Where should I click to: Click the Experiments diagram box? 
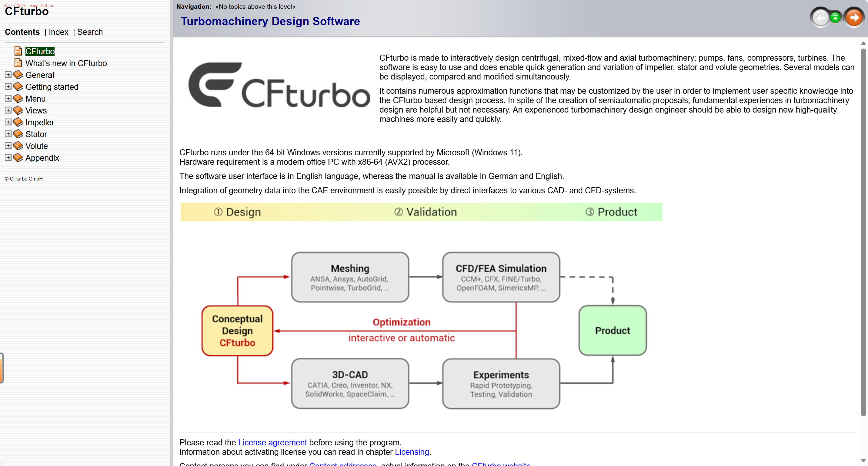(501, 383)
